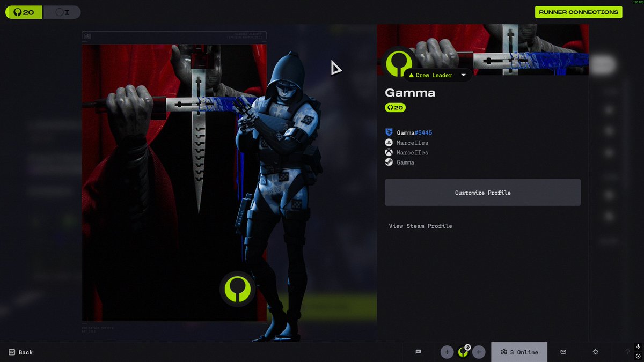The width and height of the screenshot is (644, 362).
Task: Go Back using the Esc button
Action: click(20, 352)
